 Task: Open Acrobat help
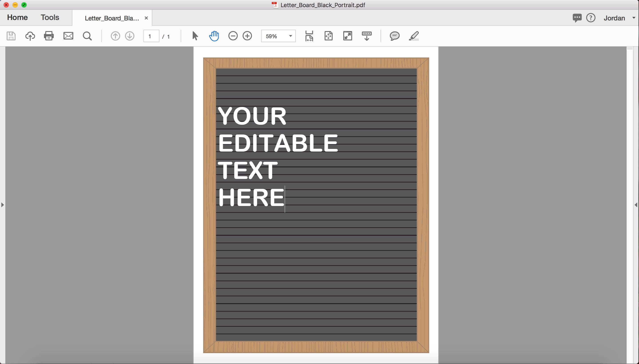point(590,18)
